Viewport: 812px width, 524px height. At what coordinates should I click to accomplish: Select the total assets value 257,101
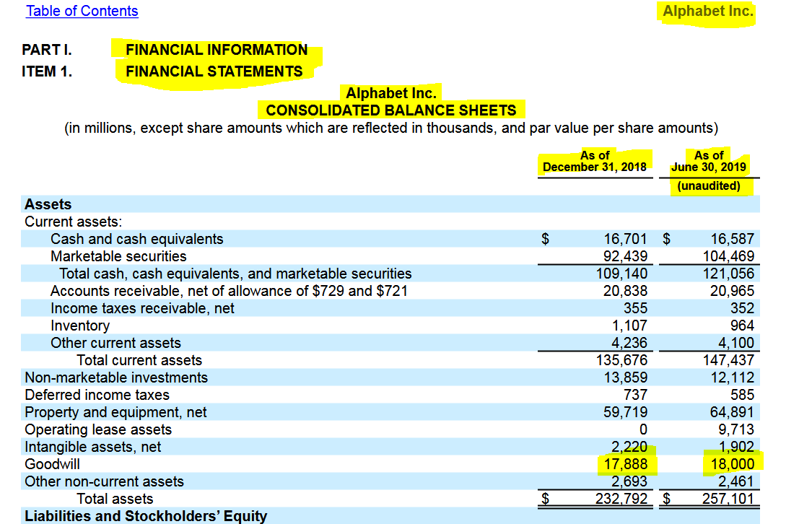728,499
